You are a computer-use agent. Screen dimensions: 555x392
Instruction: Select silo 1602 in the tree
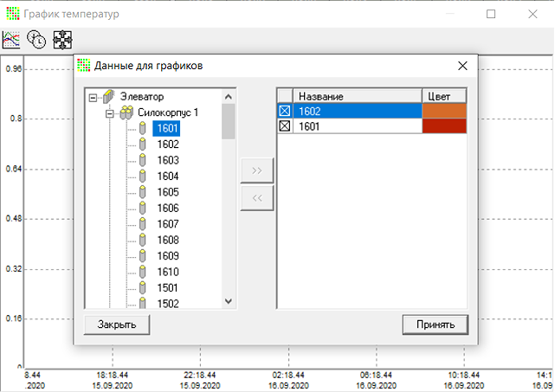[x=168, y=144]
